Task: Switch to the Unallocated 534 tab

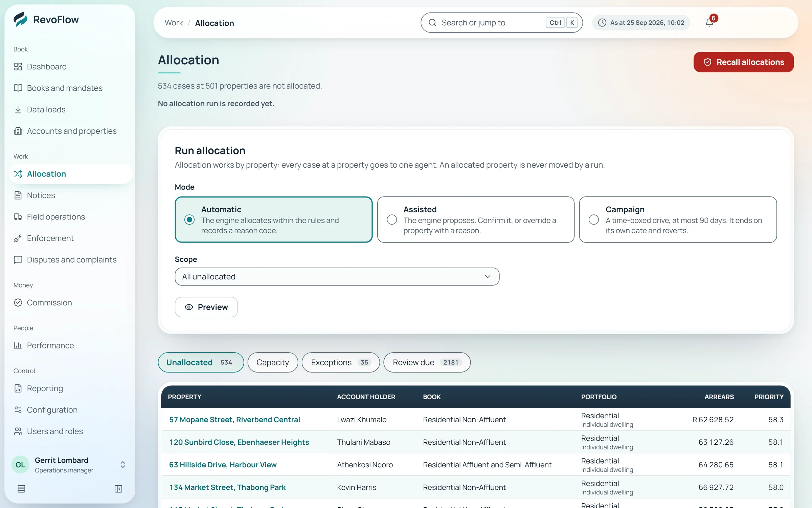Action: click(201, 362)
